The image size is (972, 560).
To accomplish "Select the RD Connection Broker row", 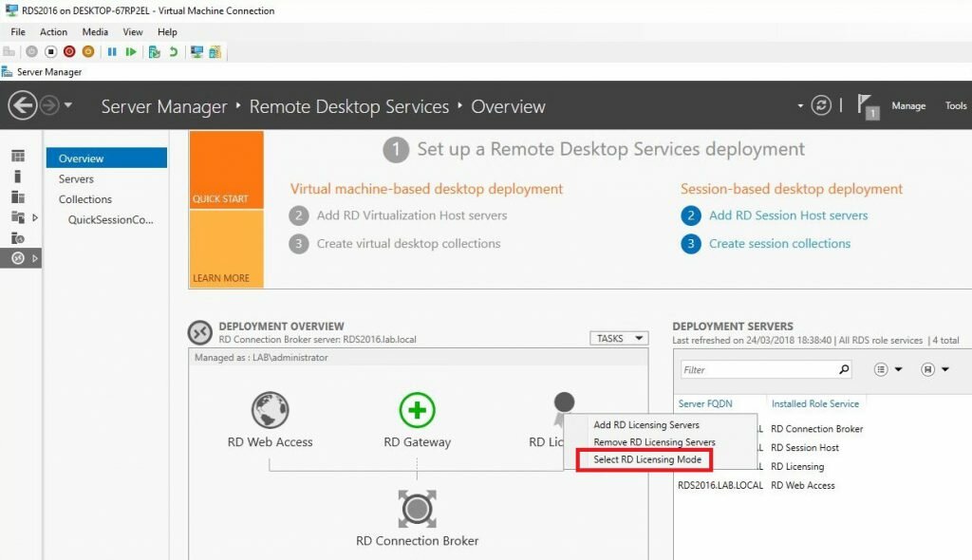I will pos(816,428).
